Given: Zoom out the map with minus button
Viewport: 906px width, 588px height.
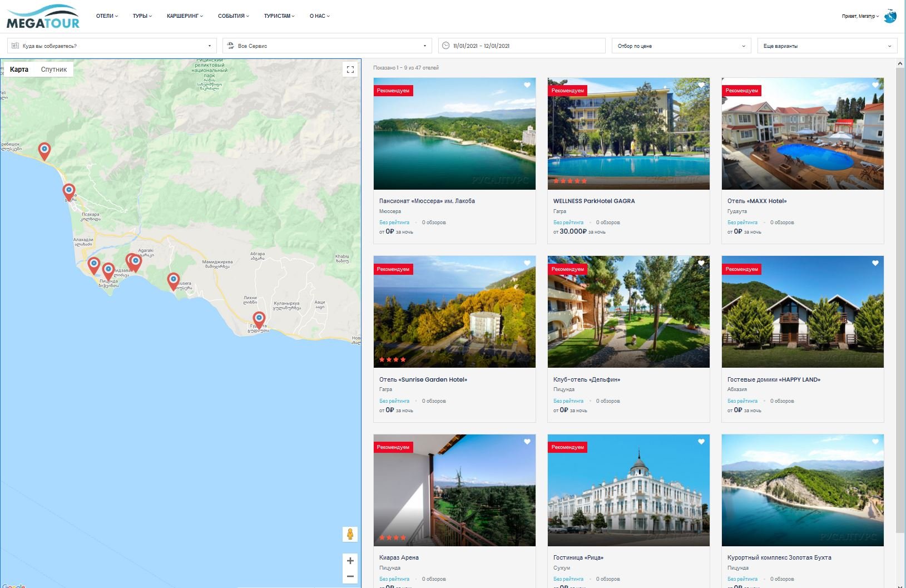Looking at the screenshot, I should 350,576.
